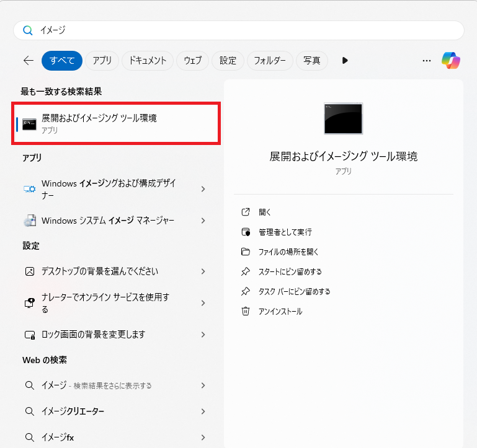Image resolution: width=477 pixels, height=448 pixels.
Task: Switch to the 写真 filter tab
Action: coord(312,61)
